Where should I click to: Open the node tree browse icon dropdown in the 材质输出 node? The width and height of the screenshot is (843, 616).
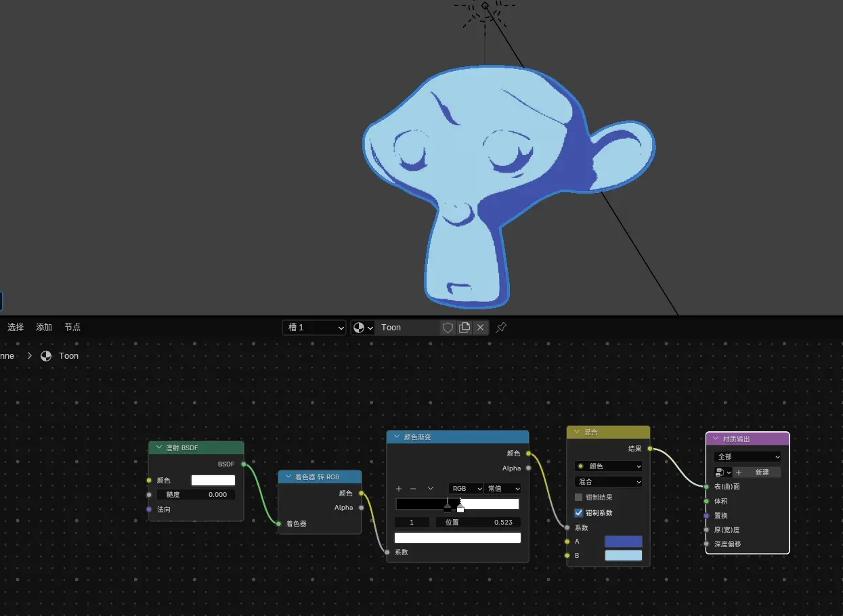tap(724, 472)
